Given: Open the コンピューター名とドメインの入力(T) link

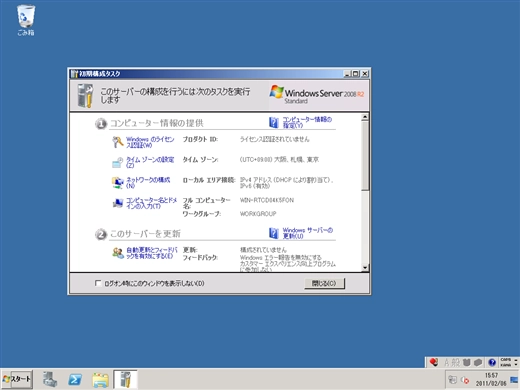Looking at the screenshot, I should pyautogui.click(x=151, y=203).
